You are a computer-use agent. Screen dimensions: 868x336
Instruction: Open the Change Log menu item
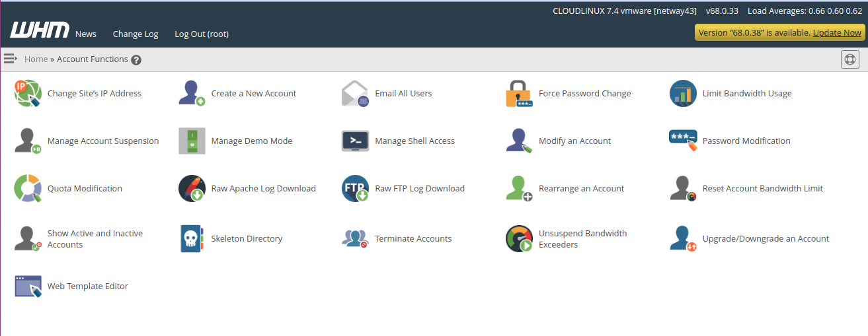point(136,34)
